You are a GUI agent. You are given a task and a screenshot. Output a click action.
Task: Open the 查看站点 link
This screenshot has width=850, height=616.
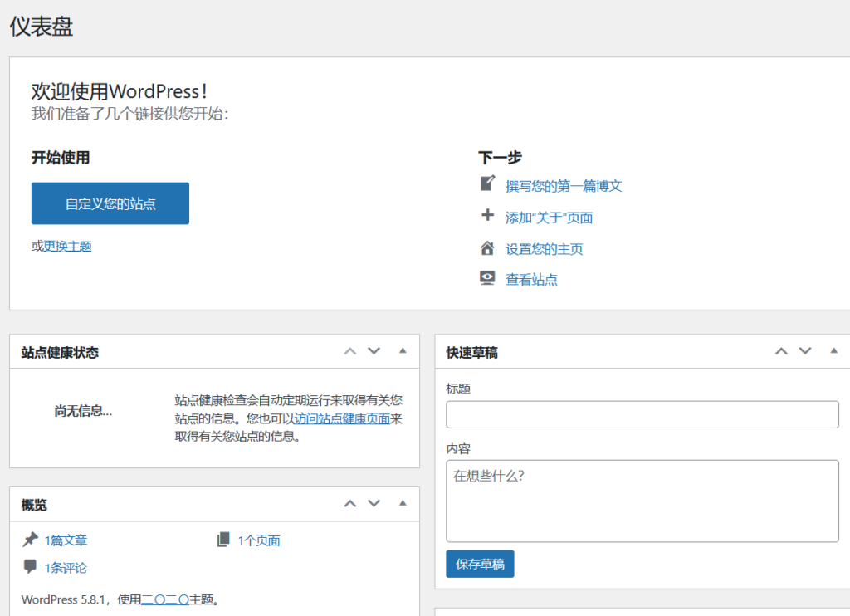531,280
